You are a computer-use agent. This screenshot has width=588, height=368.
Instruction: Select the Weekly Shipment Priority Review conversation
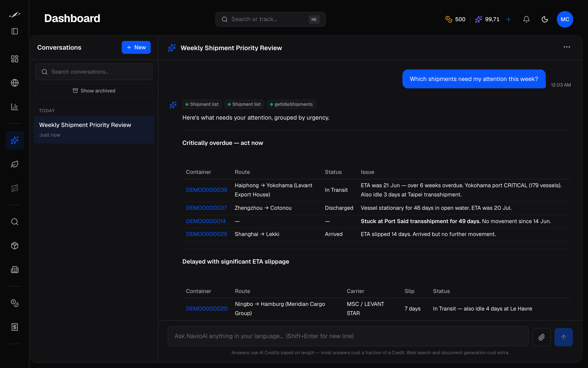point(94,129)
